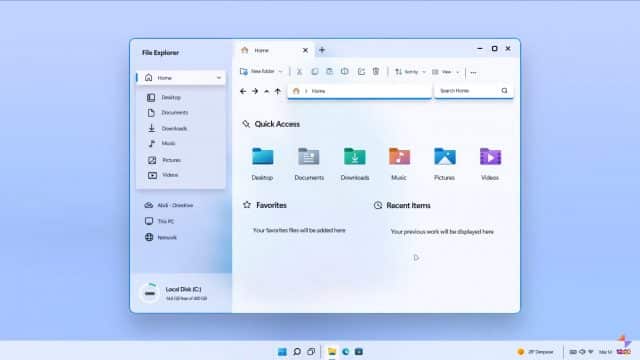The height and width of the screenshot is (360, 640).
Task: Close the Home tab
Action: 305,50
